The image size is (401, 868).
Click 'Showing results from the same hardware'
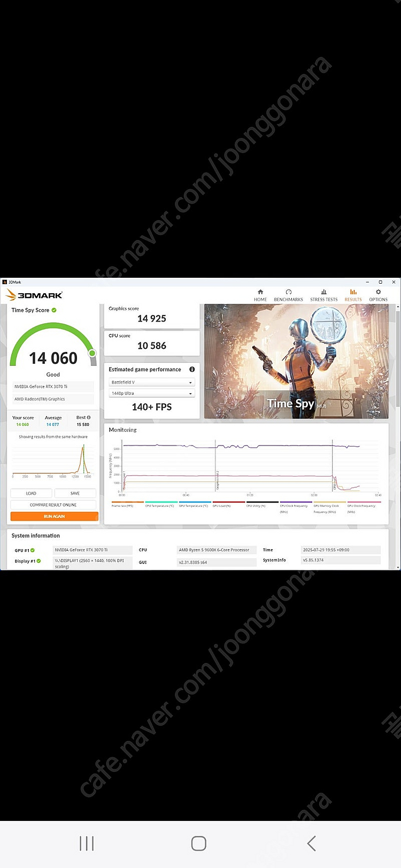tap(53, 437)
